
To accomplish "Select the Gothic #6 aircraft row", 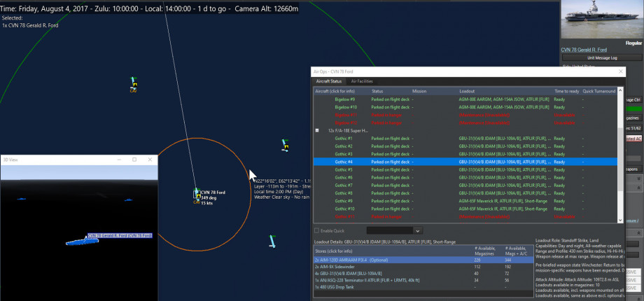I will (465, 177).
